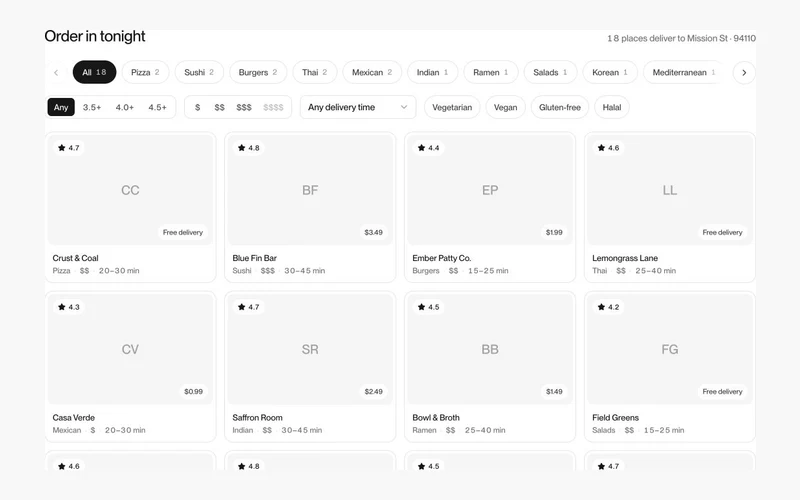Open the Blue Fin Bar BF thumbnail
The height and width of the screenshot is (500, 800).
[310, 190]
